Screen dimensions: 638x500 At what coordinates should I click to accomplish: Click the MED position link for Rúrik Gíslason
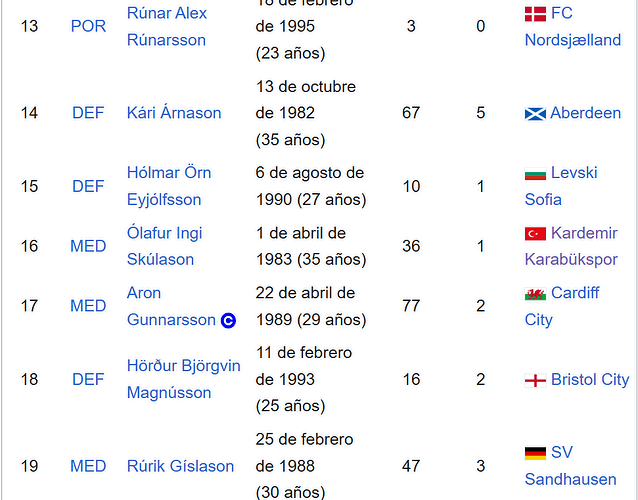tap(88, 466)
